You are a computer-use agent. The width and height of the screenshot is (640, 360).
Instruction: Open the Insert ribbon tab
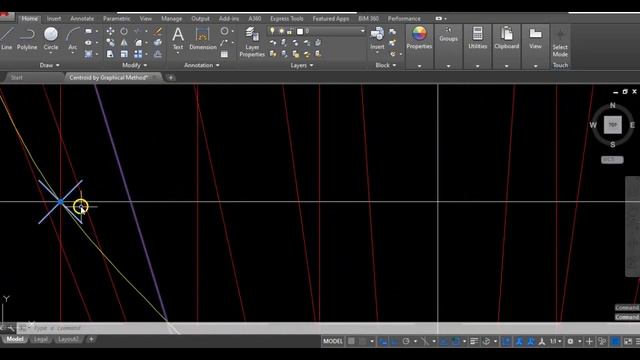[53, 19]
